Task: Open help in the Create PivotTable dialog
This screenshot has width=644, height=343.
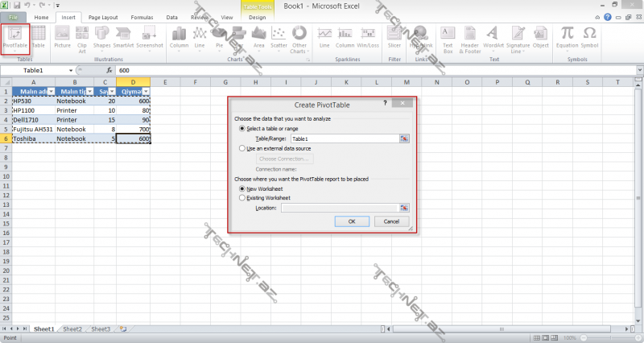Action: pyautogui.click(x=385, y=103)
